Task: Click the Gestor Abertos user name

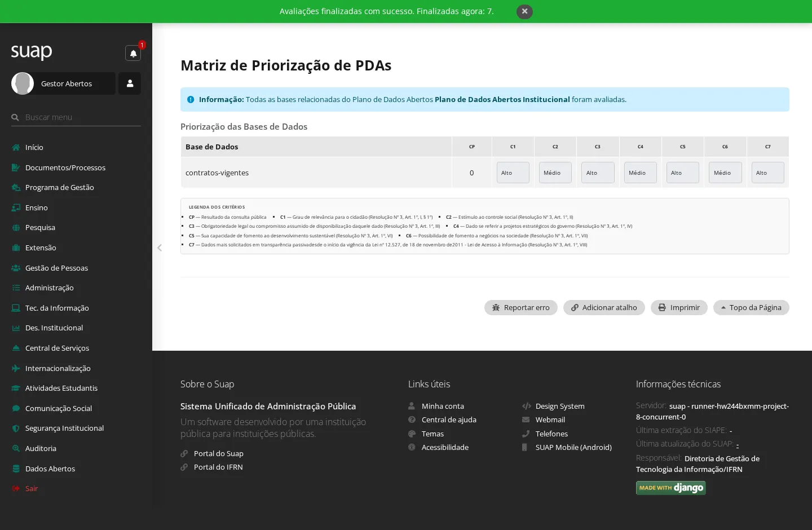Action: click(x=67, y=83)
